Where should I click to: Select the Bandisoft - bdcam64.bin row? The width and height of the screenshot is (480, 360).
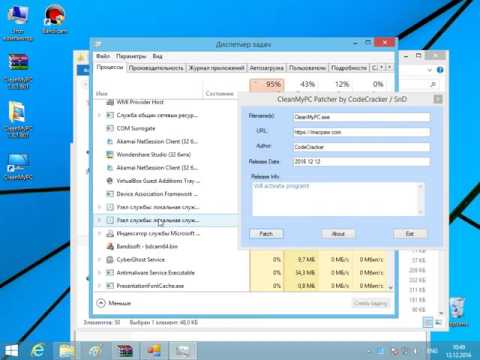point(168,246)
